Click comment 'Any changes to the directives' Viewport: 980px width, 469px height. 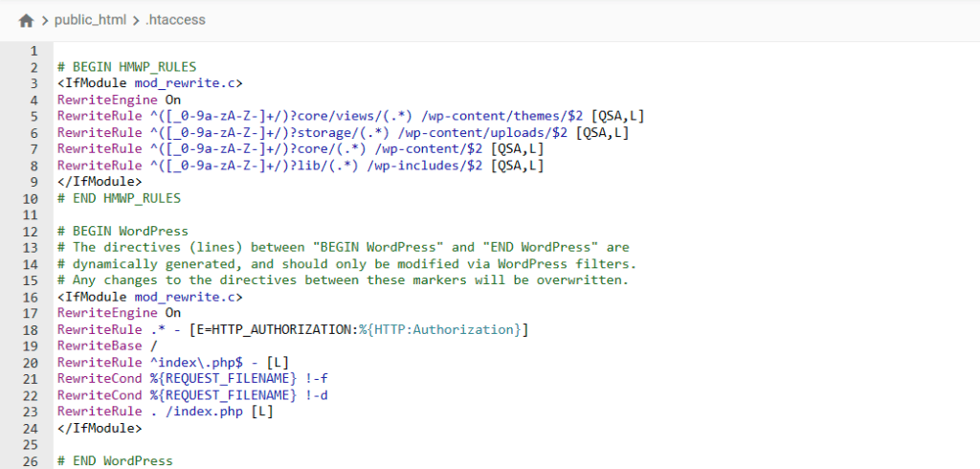(x=344, y=280)
